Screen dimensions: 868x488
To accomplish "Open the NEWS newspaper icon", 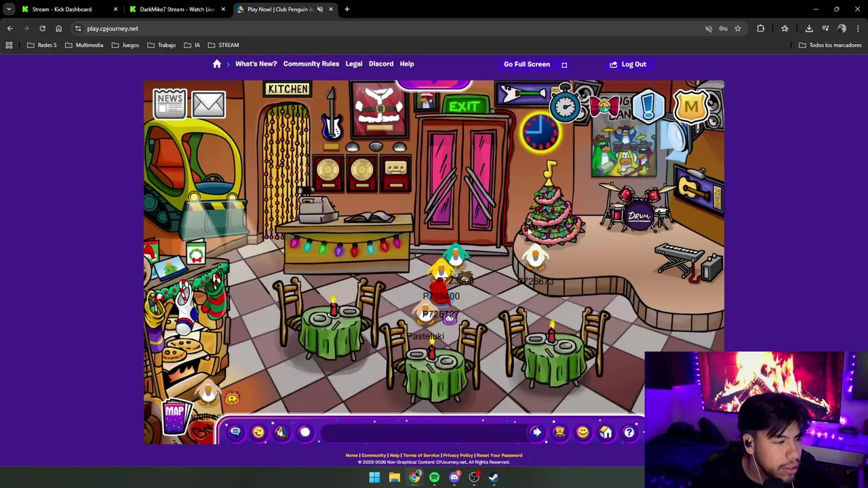I will (x=169, y=104).
